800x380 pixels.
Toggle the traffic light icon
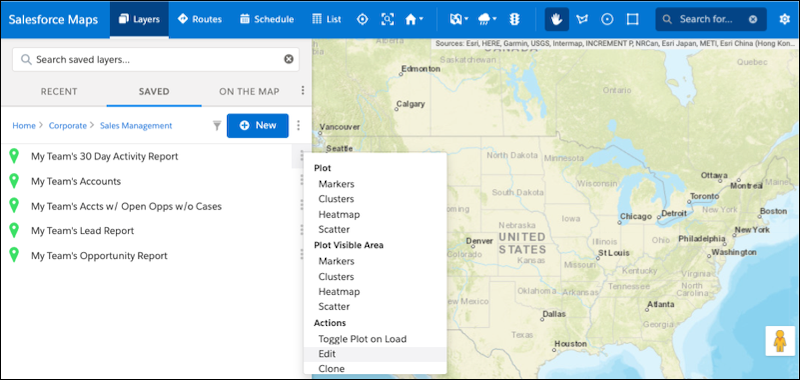pyautogui.click(x=514, y=19)
